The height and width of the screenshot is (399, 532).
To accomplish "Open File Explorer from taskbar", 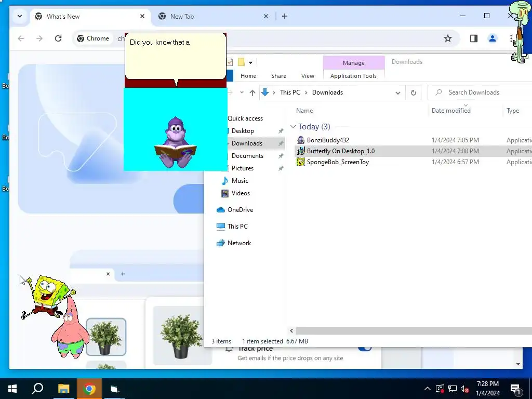I will tap(63, 389).
